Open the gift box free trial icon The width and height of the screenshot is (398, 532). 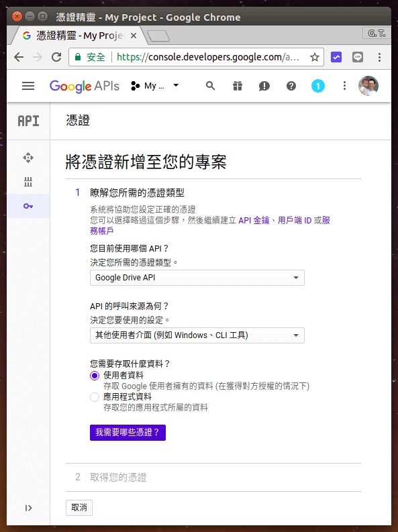tap(238, 86)
